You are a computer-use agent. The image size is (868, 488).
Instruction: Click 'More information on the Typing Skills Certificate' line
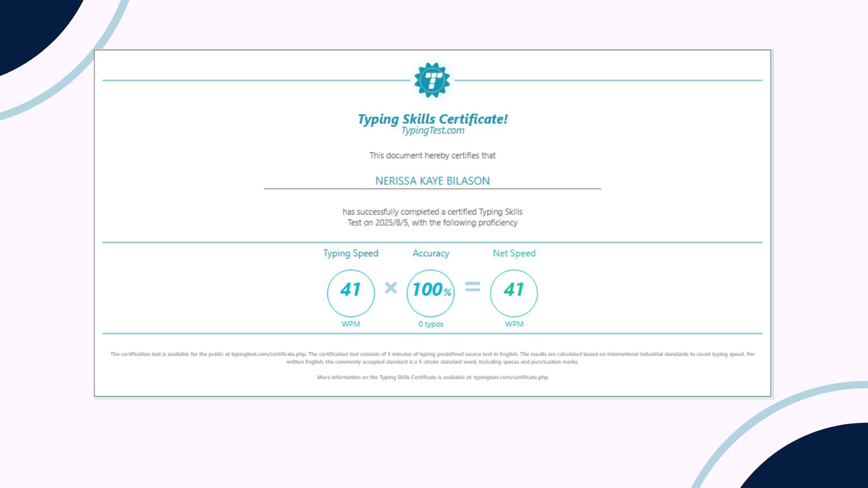433,377
